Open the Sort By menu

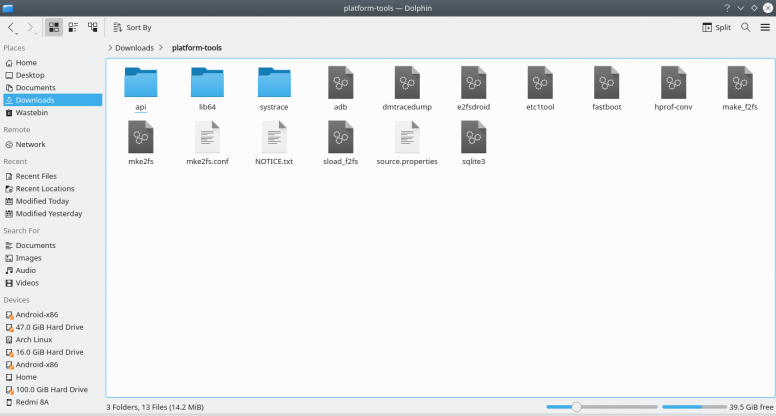point(132,27)
